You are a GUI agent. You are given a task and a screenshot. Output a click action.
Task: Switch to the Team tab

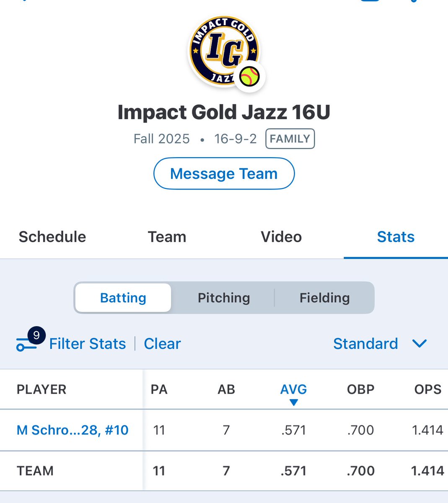[x=167, y=237]
